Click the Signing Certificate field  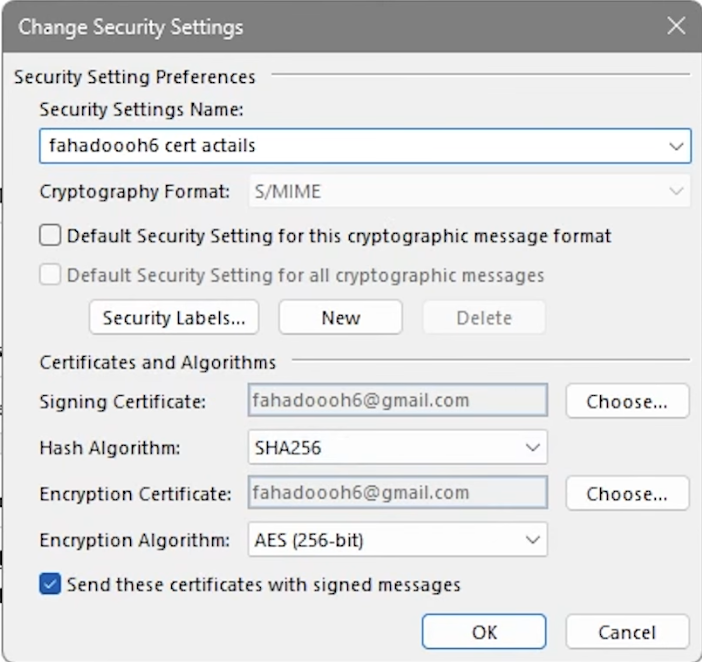click(397, 401)
